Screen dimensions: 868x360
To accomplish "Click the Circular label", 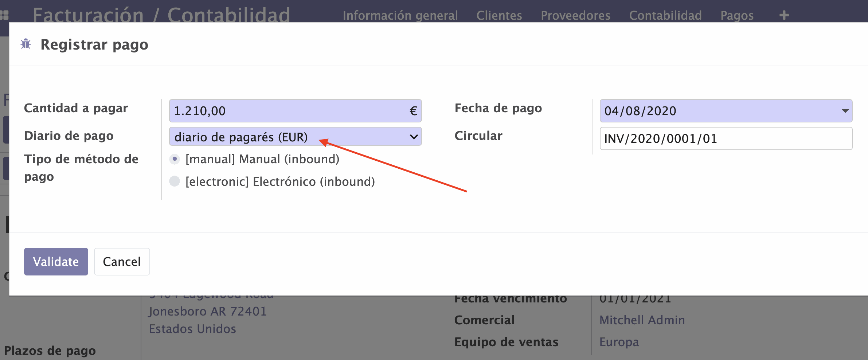I will tap(478, 136).
